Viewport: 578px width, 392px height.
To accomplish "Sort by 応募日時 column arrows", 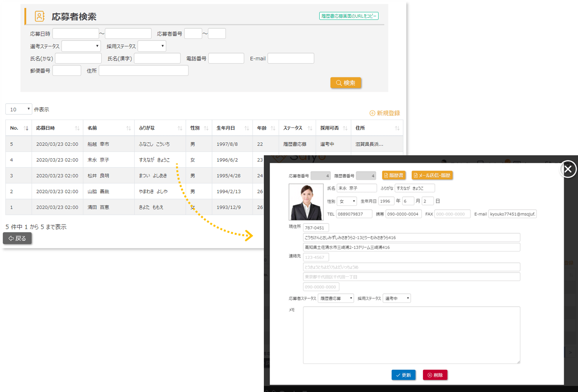I will coord(77,128).
